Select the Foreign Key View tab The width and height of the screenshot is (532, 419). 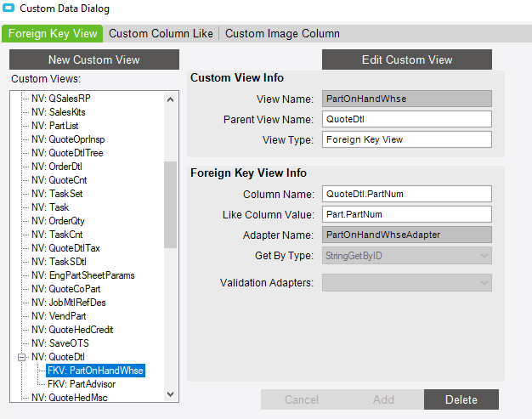(53, 34)
